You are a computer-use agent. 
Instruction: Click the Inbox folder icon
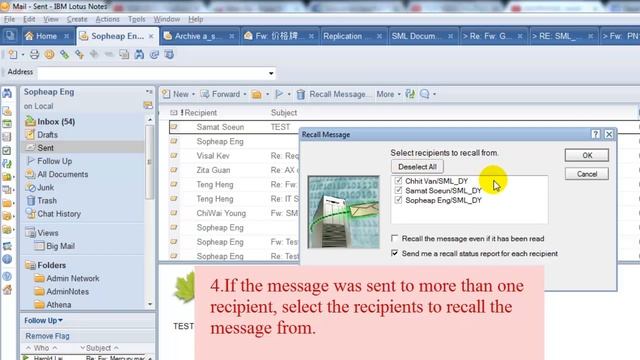(30, 121)
